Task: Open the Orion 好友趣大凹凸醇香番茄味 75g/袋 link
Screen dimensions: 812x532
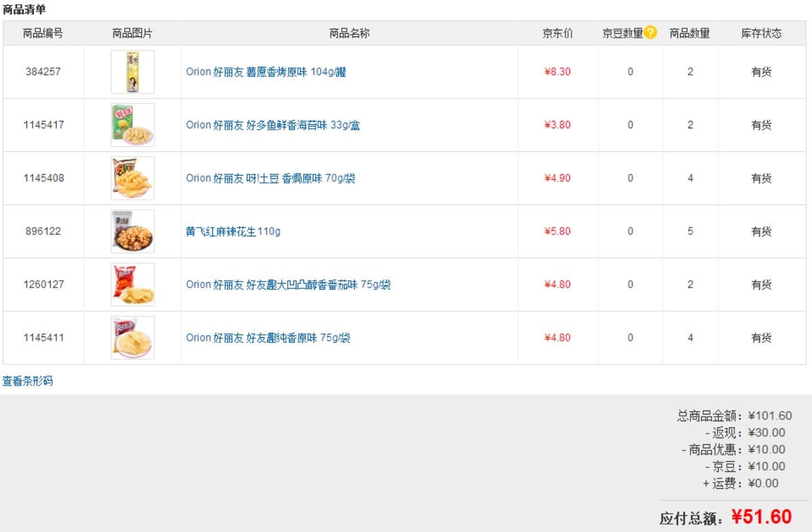Action: pos(288,284)
